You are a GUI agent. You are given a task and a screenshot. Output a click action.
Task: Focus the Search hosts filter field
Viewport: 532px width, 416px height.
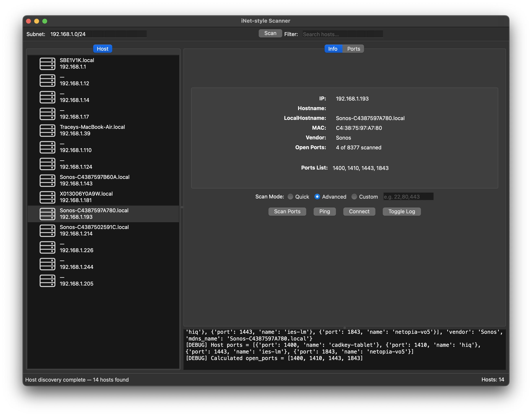pyautogui.click(x=342, y=34)
